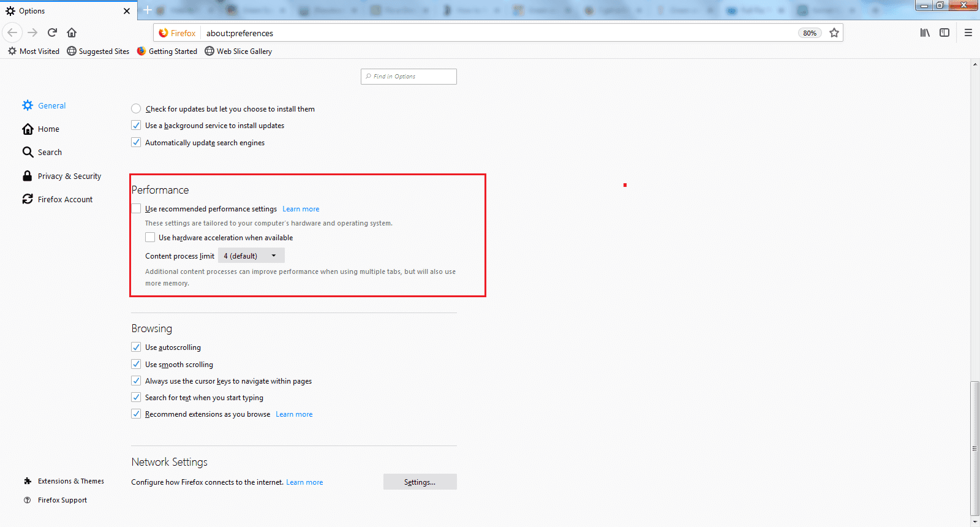
Task: Open the hamburger application menu
Action: pos(968,32)
